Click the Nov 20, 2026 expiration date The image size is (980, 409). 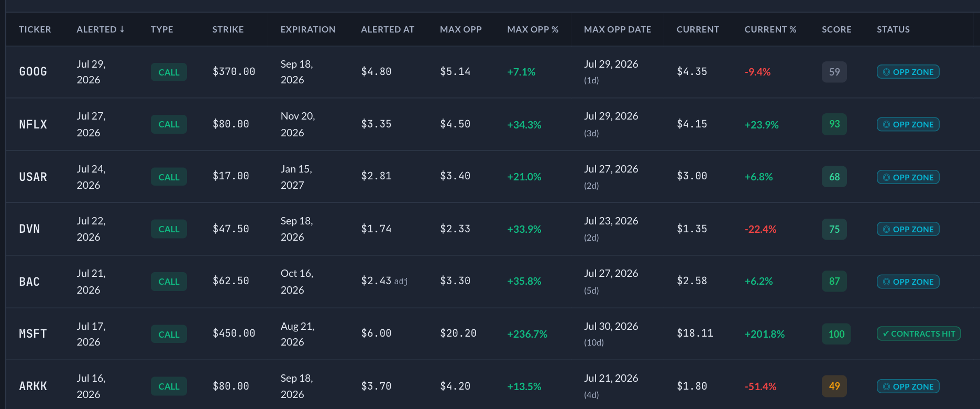(x=298, y=124)
